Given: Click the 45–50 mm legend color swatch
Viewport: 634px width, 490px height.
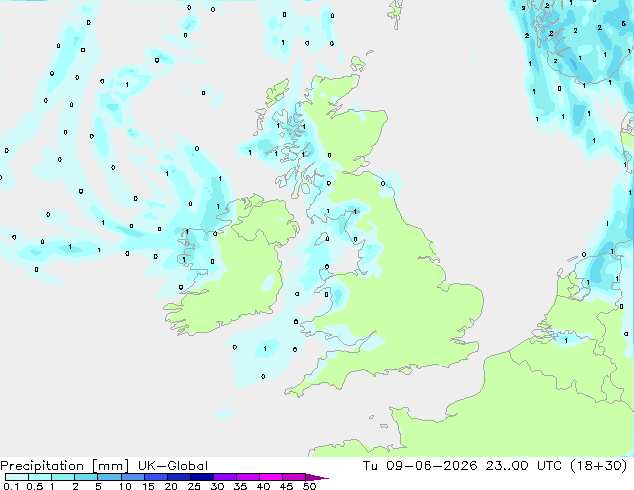Looking at the screenshot, I should 294,477.
